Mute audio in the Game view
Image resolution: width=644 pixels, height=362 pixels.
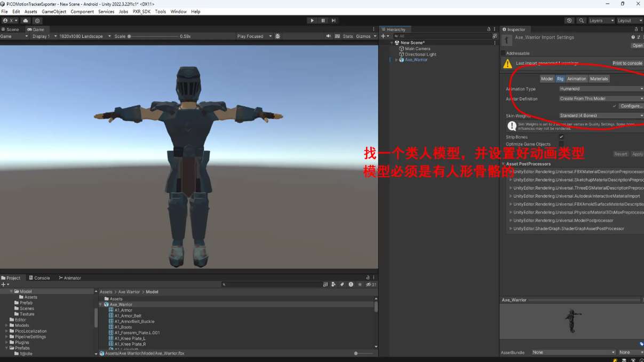[x=329, y=36]
